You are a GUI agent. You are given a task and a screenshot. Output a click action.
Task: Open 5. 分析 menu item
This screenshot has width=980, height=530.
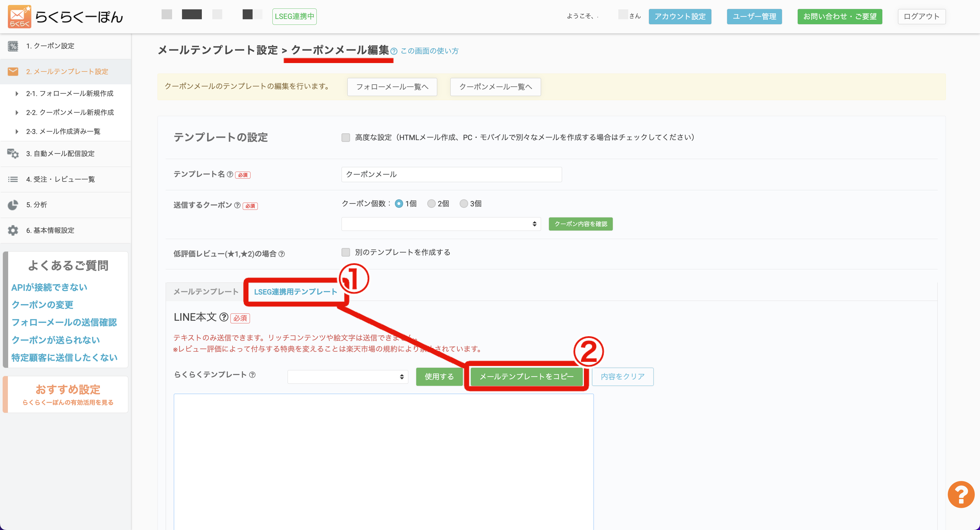coord(65,205)
